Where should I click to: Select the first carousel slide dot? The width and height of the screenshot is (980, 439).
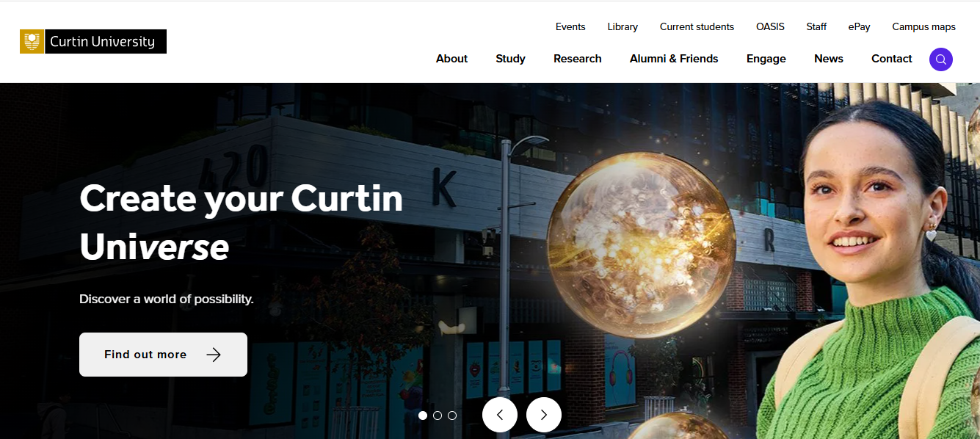[423, 416]
